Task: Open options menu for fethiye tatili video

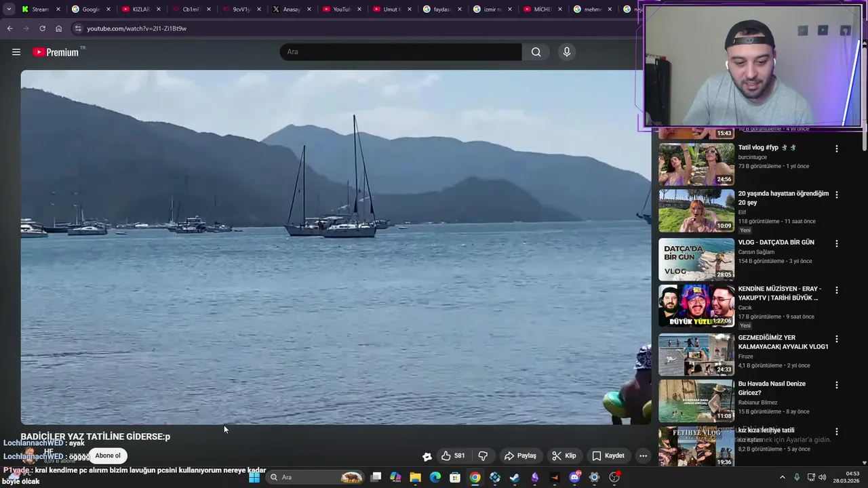Action: click(x=836, y=432)
